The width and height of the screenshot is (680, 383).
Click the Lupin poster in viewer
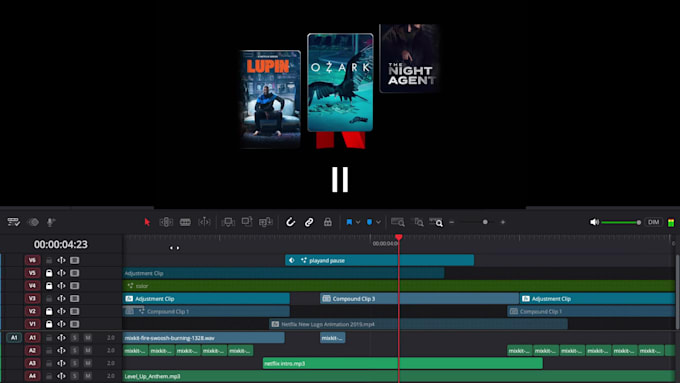tap(271, 99)
